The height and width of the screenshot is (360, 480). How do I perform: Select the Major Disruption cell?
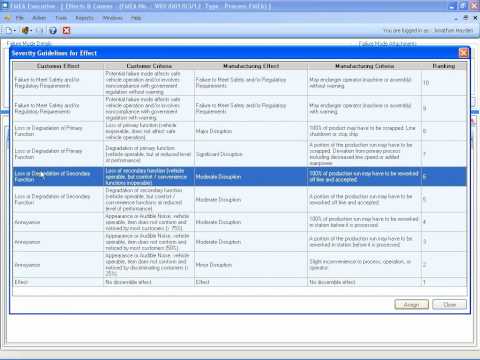tap(251, 131)
